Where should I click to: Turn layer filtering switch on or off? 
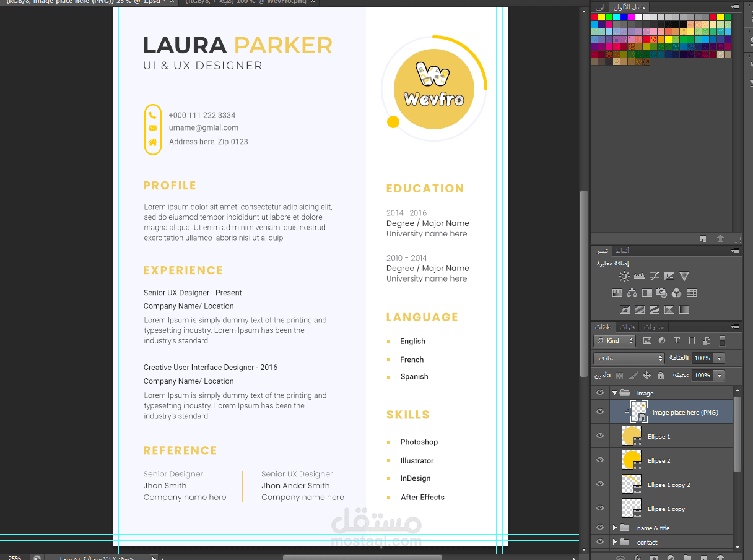721,340
